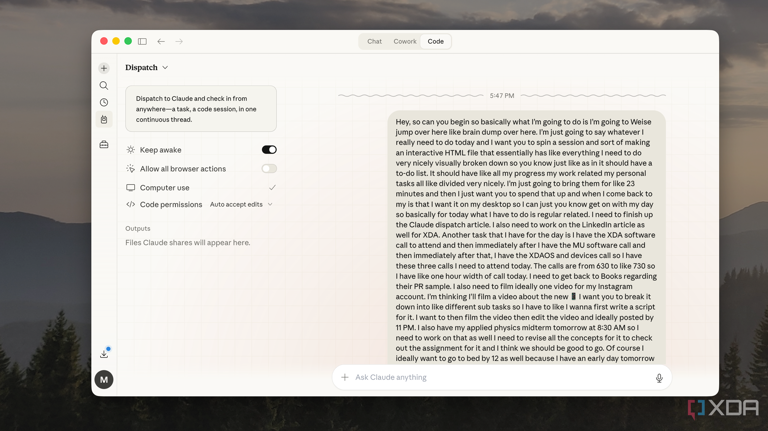Image resolution: width=768 pixels, height=431 pixels.
Task: Click the plus attach icon in message box
Action: tap(345, 377)
